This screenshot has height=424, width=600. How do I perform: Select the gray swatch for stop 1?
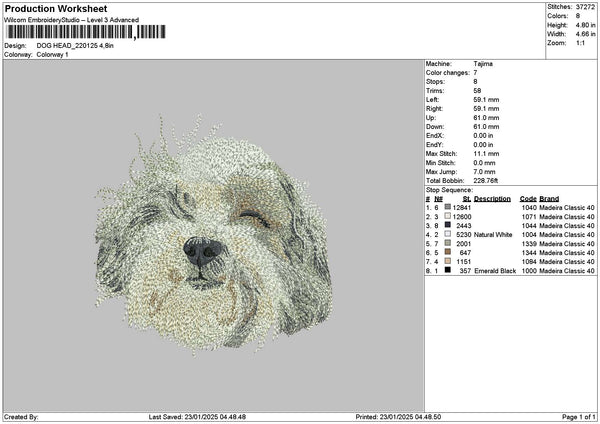pyautogui.click(x=447, y=207)
